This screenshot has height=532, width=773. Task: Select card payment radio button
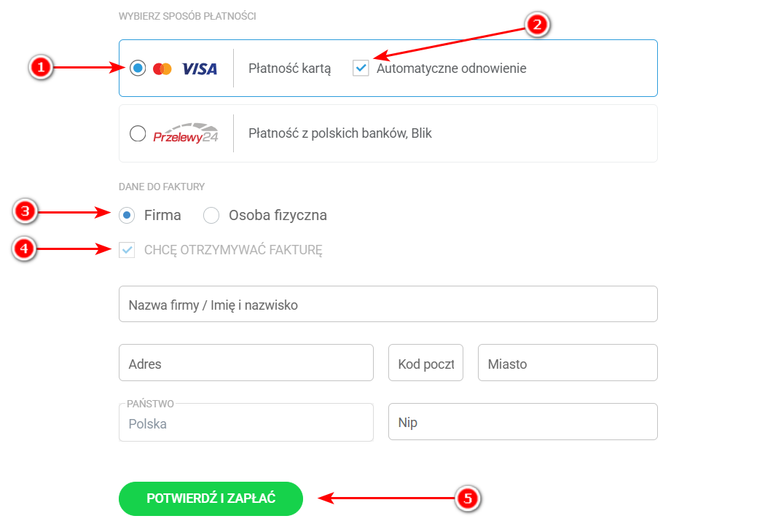(138, 69)
